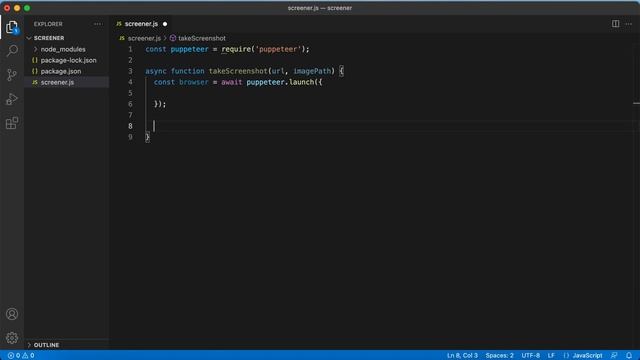Change indentation via Spaces: 2
This screenshot has width=640, height=360.
click(499, 356)
